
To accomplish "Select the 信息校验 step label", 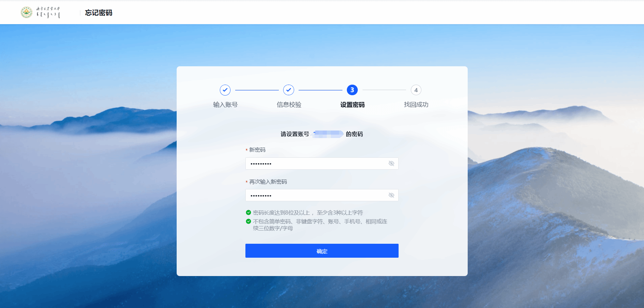I will pos(289,105).
